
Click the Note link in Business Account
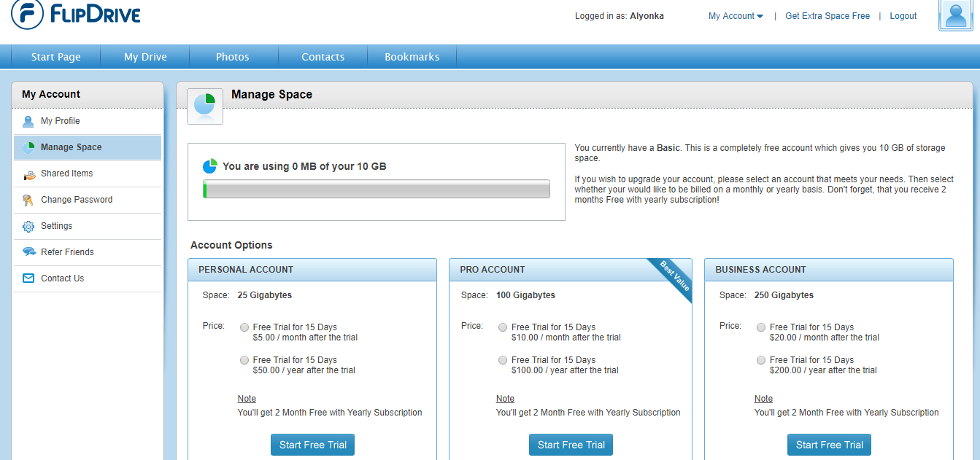763,399
